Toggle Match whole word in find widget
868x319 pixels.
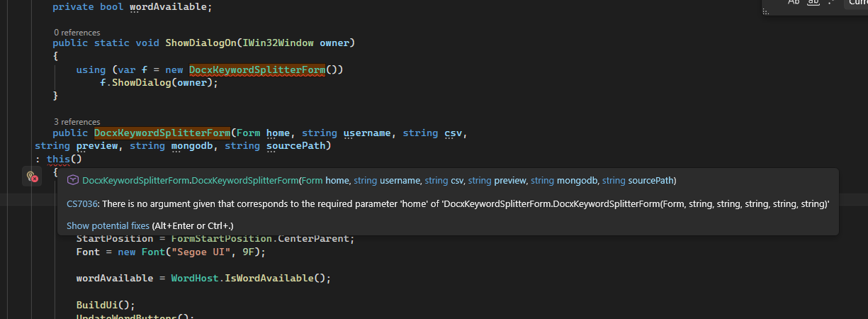point(813,3)
